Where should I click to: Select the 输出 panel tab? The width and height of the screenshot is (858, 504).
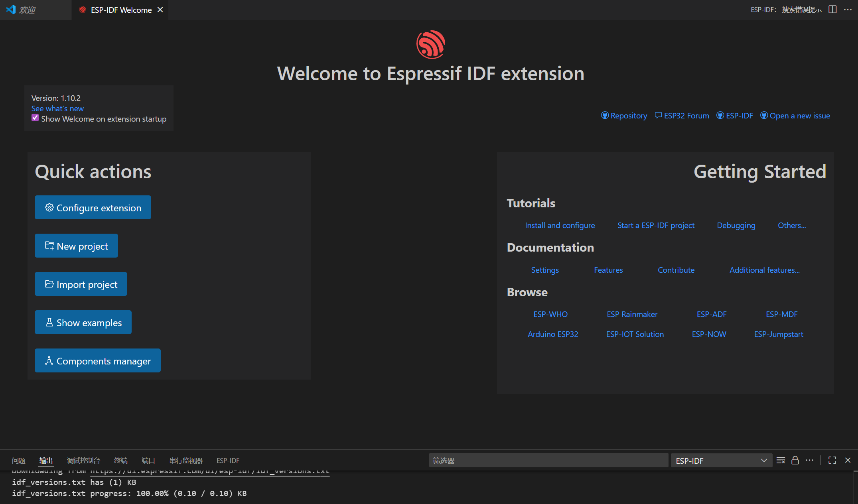coord(46,461)
